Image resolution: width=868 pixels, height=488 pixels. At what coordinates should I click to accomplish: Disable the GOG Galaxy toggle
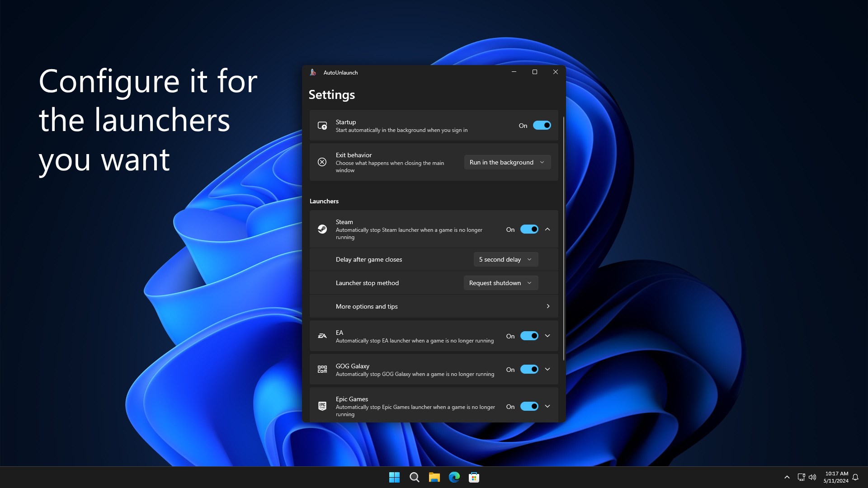[x=529, y=369]
